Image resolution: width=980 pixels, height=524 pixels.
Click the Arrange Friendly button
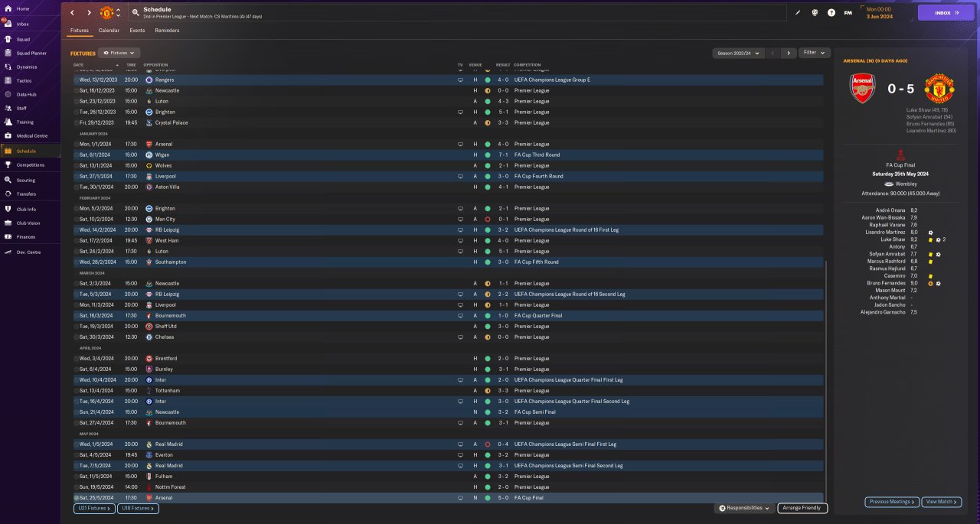click(803, 508)
